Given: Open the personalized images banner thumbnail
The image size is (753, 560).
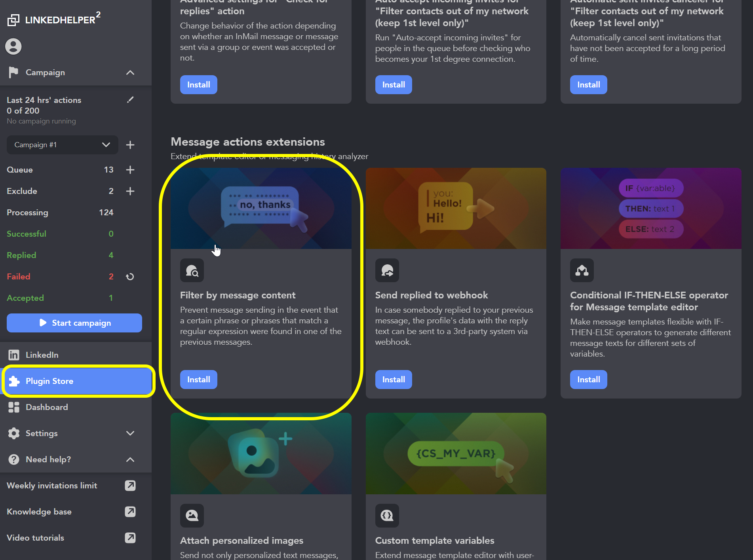Looking at the screenshot, I should (261, 454).
